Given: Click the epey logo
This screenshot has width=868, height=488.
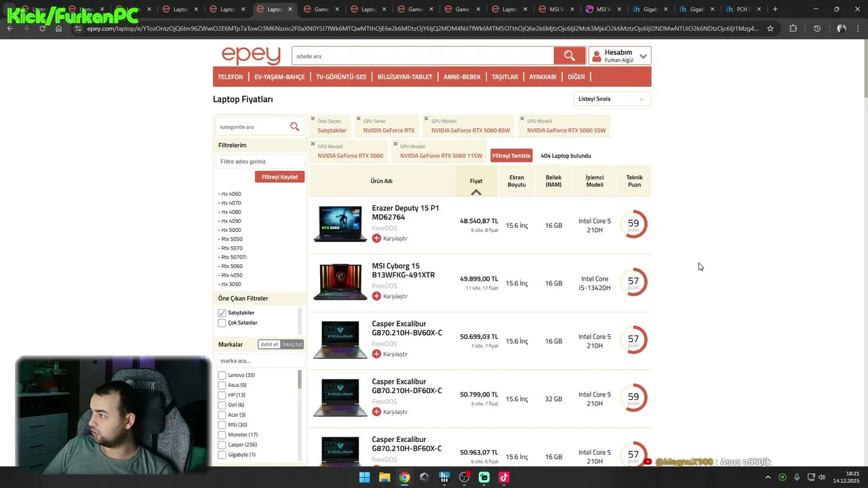Looking at the screenshot, I should [251, 55].
